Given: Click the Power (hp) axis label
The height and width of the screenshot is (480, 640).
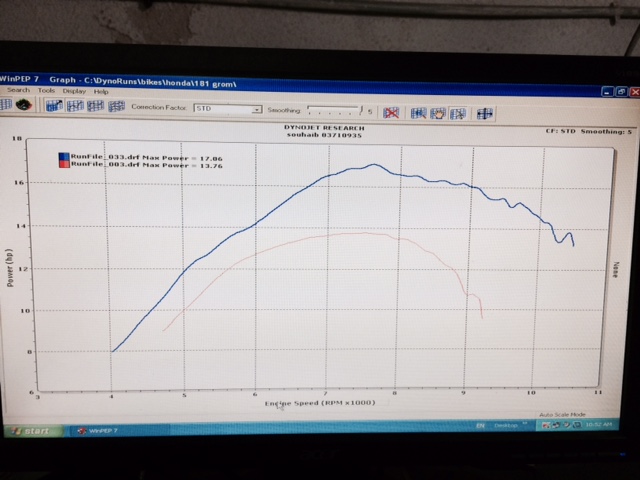Looking at the screenshot, I should click(10, 268).
